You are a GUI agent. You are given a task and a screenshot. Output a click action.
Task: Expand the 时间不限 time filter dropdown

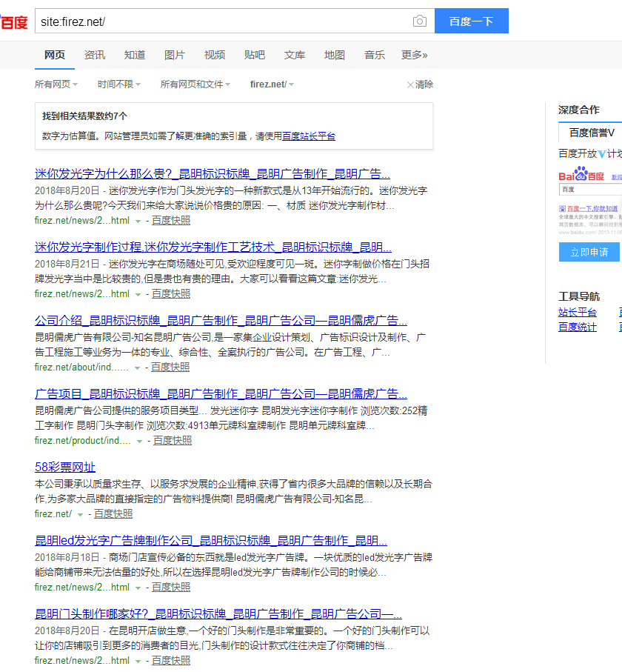[118, 84]
